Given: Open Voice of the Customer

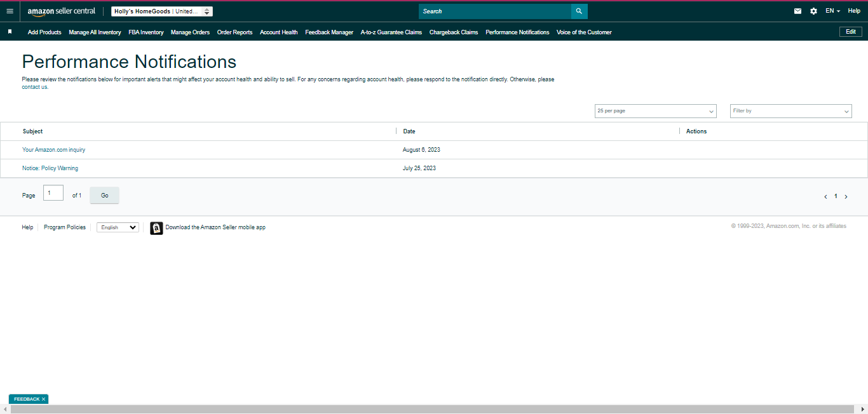Looking at the screenshot, I should pyautogui.click(x=584, y=32).
